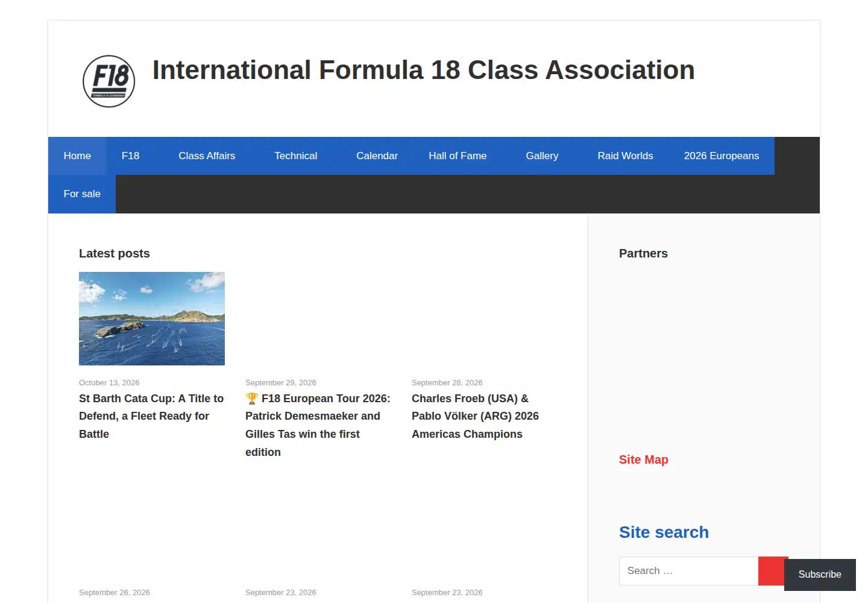868x603 pixels.
Task: Open the St Barth Cata Cup post thumbnail
Action: (152, 318)
